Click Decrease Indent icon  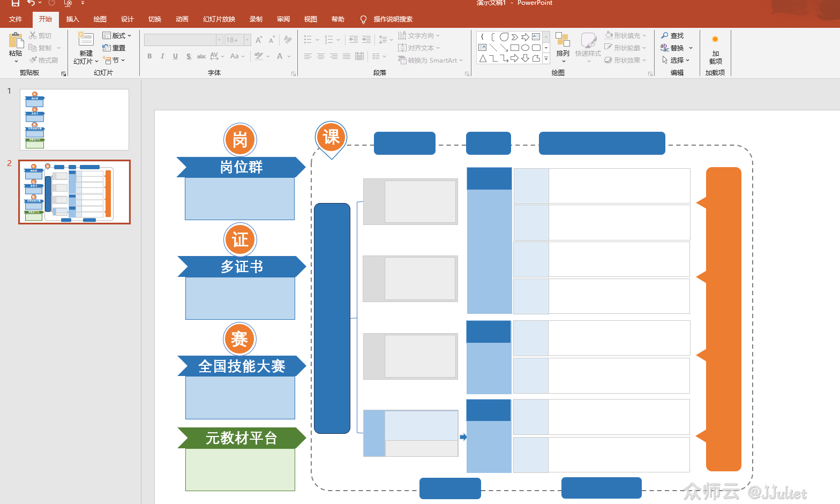[354, 40]
